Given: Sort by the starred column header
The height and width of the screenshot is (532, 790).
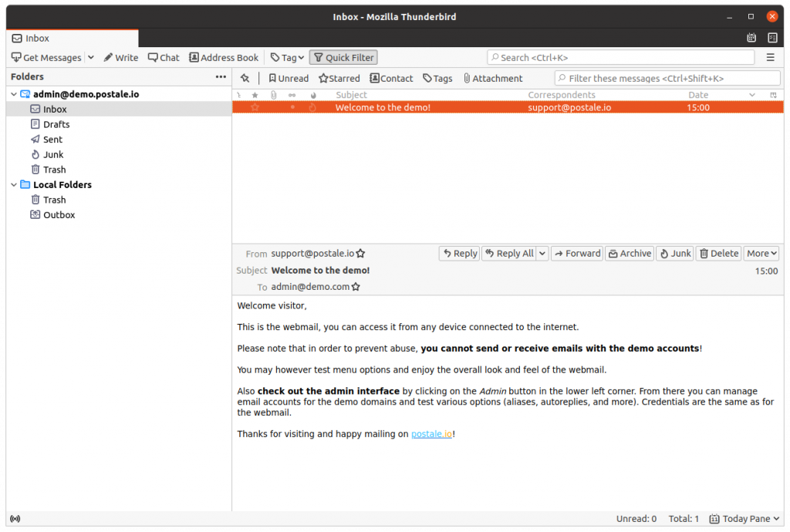Looking at the screenshot, I should 255,95.
